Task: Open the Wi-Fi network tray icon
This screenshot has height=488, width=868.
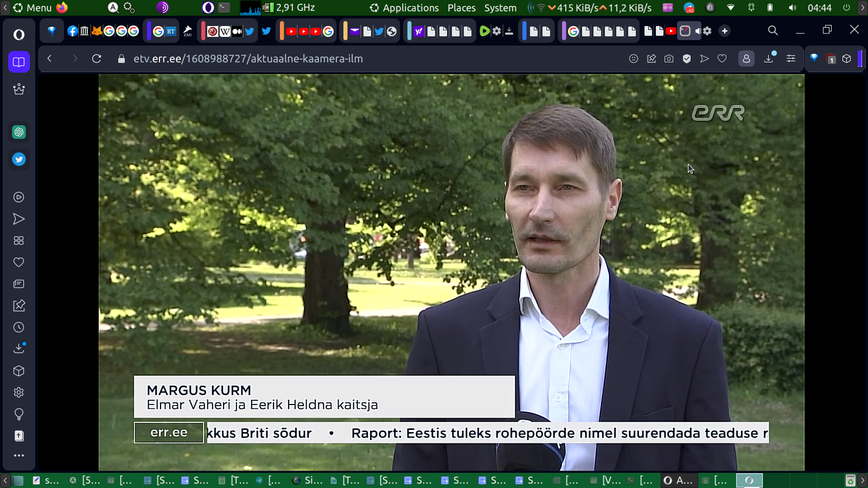Action: click(731, 8)
